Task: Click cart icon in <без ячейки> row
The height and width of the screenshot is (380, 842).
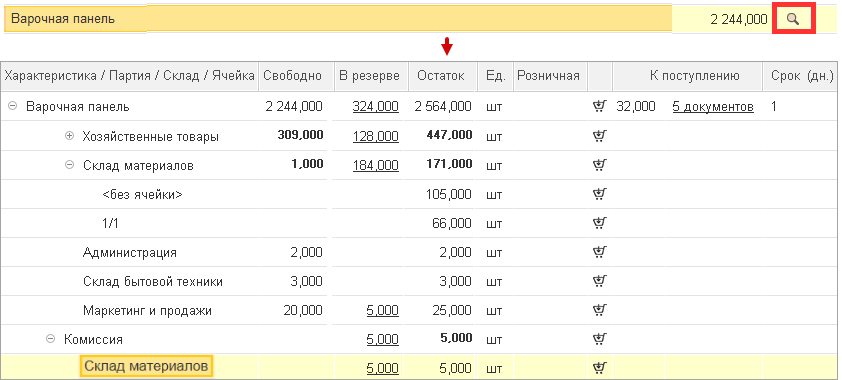Action: click(x=599, y=194)
